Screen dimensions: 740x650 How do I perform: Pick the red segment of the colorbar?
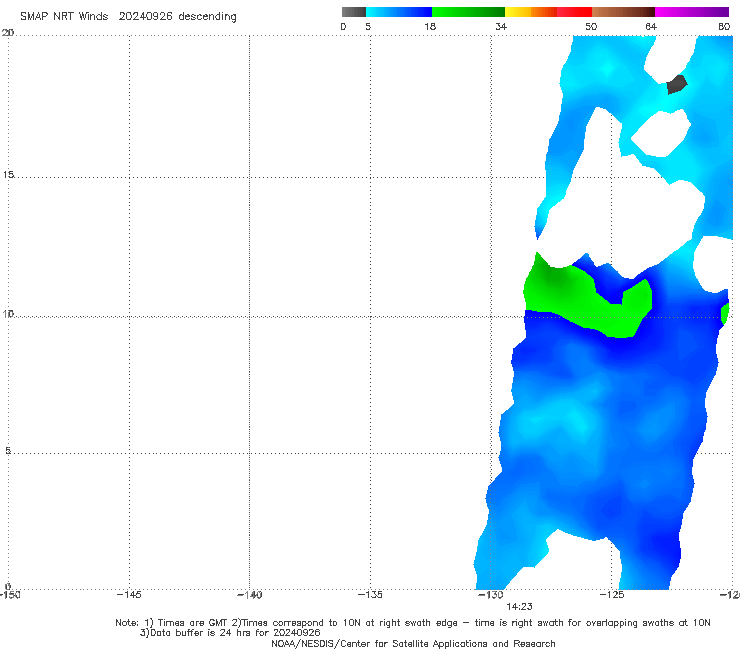574,12
